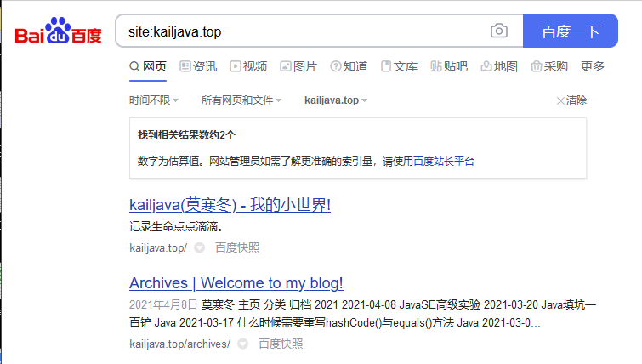
Task: Click the kailjava.top/ URL under the first result
Action: pos(158,248)
